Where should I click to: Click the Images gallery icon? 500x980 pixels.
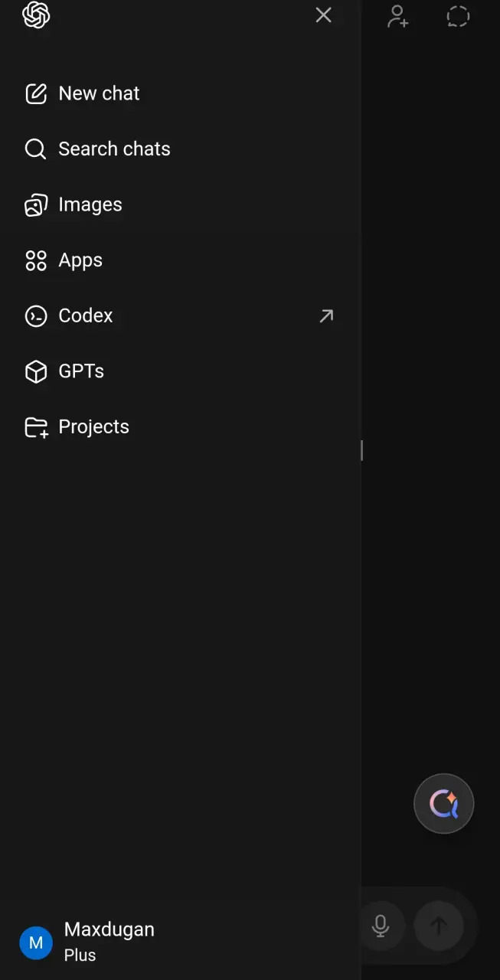[36, 204]
